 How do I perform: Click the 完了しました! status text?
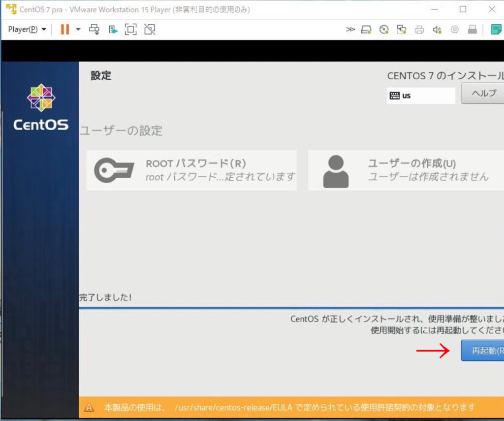(105, 297)
